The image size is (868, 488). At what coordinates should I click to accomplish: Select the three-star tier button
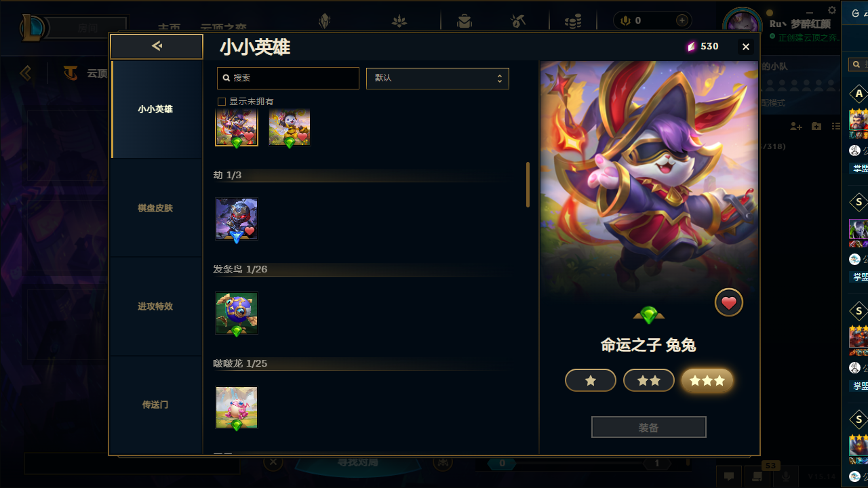coord(707,381)
